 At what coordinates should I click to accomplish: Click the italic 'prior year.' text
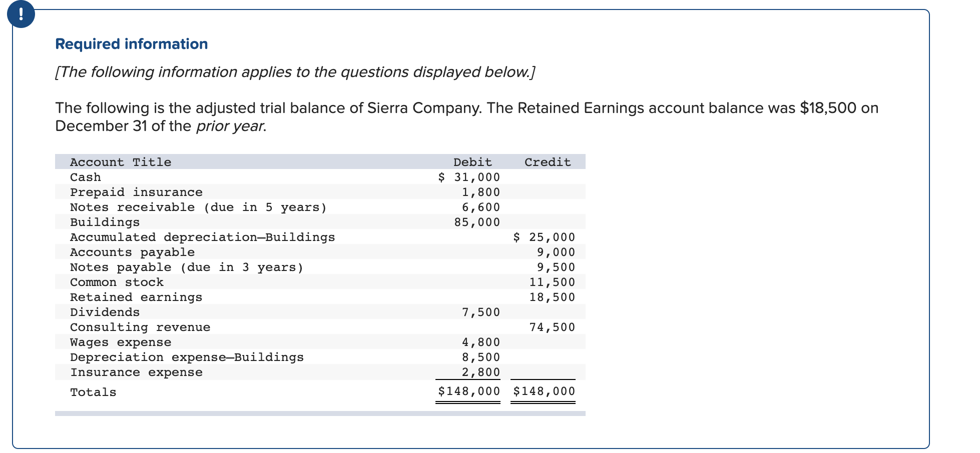(x=231, y=126)
